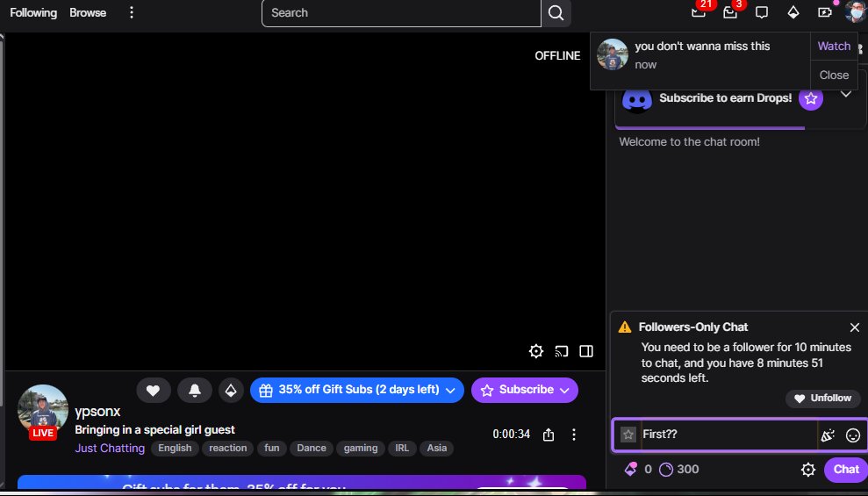Open the stream options three-dot menu
868x496 pixels.
[573, 435]
